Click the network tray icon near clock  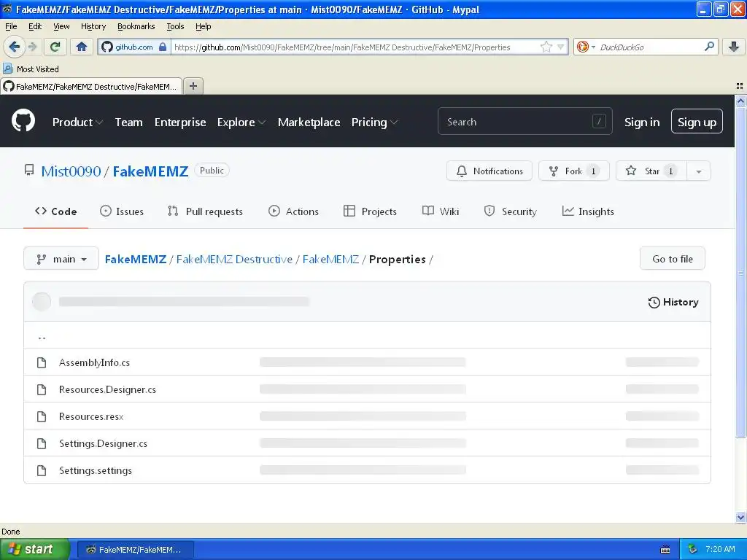point(692,550)
